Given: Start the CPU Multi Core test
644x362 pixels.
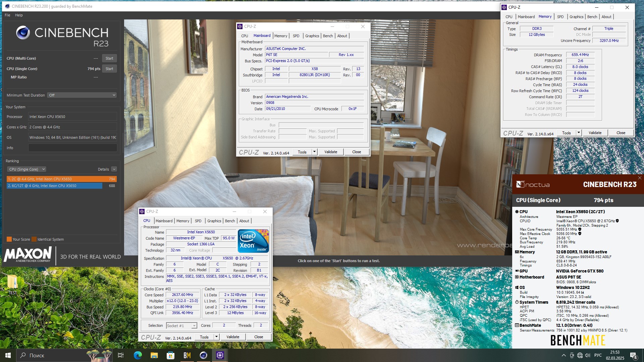Looking at the screenshot, I should point(109,58).
